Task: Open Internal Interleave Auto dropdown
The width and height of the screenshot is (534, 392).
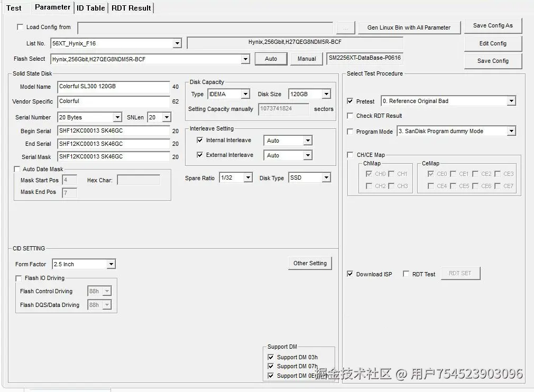Action: (308, 141)
